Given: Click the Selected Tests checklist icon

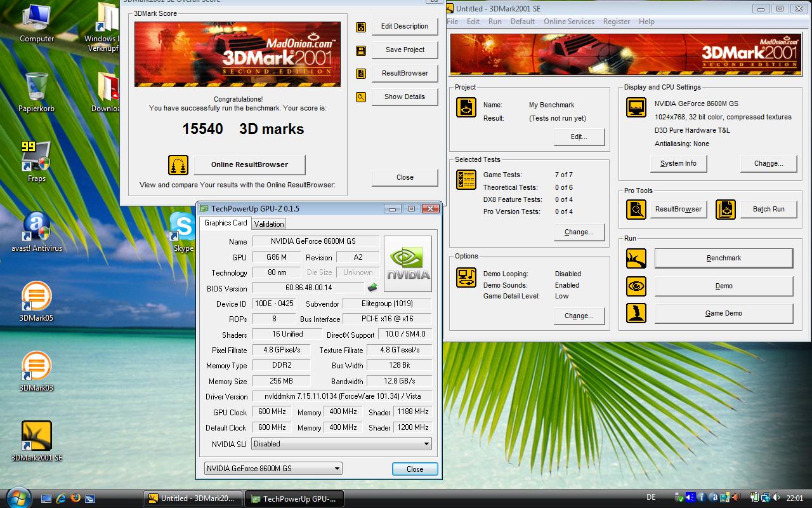Looking at the screenshot, I should 466,179.
